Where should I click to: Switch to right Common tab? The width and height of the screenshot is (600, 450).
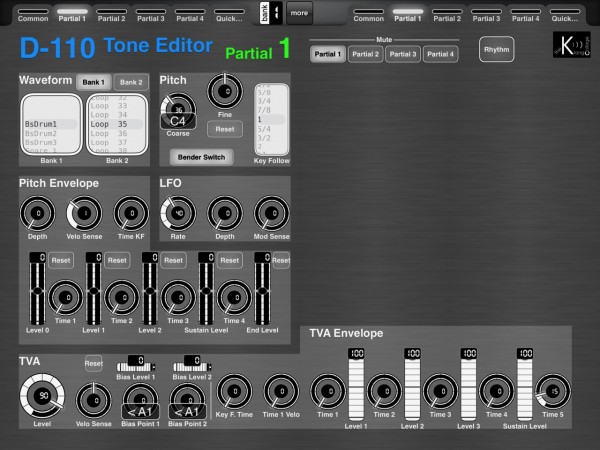[x=368, y=15]
